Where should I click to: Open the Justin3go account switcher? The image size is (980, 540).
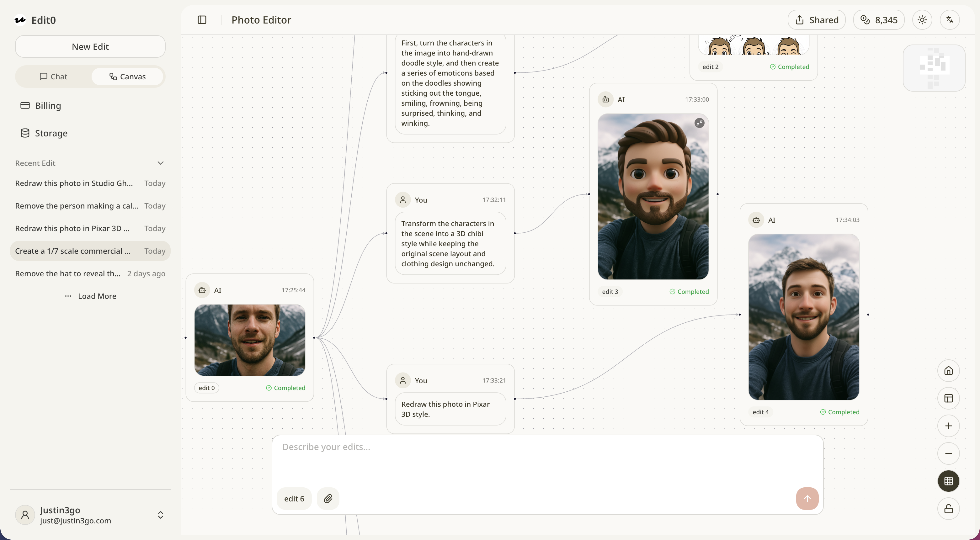[x=161, y=515]
